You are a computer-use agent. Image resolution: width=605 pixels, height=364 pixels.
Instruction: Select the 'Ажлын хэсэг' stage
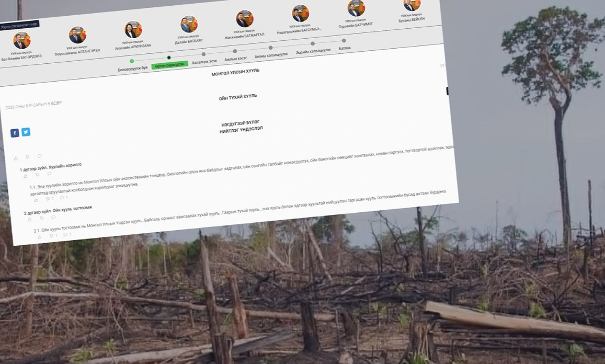[235, 59]
